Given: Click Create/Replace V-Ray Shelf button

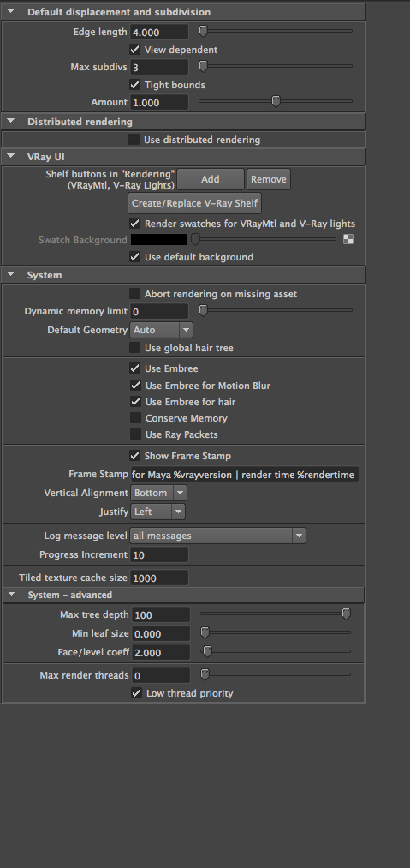Looking at the screenshot, I should (195, 203).
